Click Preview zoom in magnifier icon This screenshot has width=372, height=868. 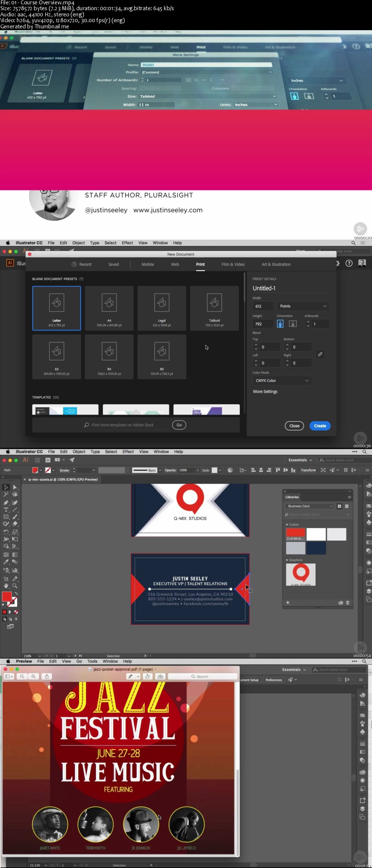[33, 676]
